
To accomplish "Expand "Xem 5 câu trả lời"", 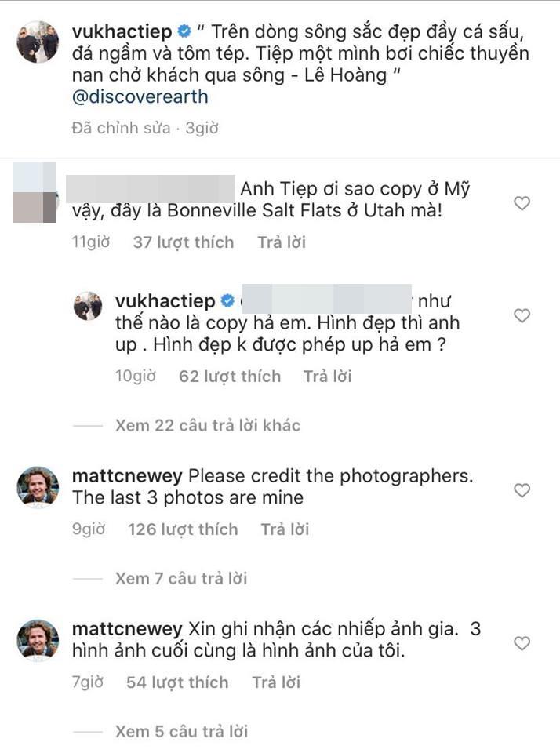I will pyautogui.click(x=180, y=731).
